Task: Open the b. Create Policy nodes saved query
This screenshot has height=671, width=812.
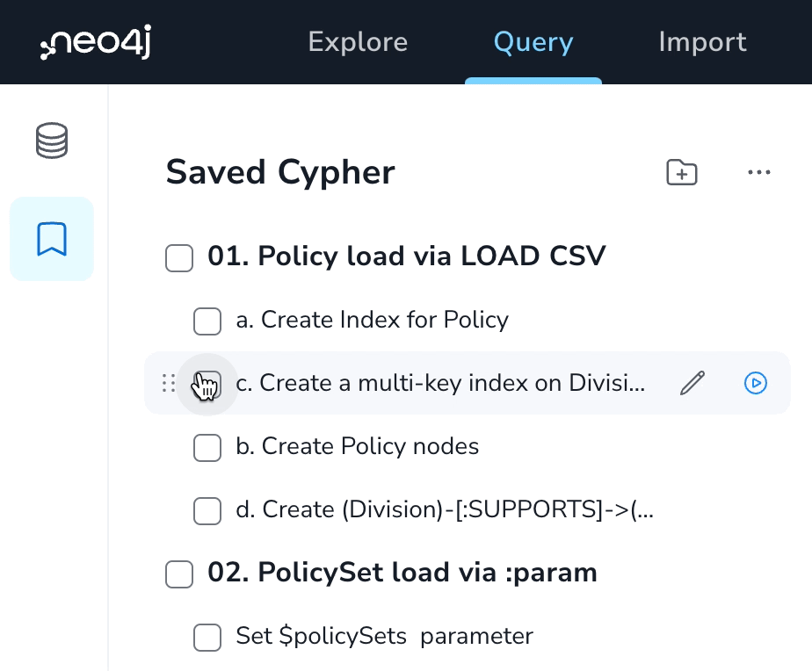Action: click(358, 446)
